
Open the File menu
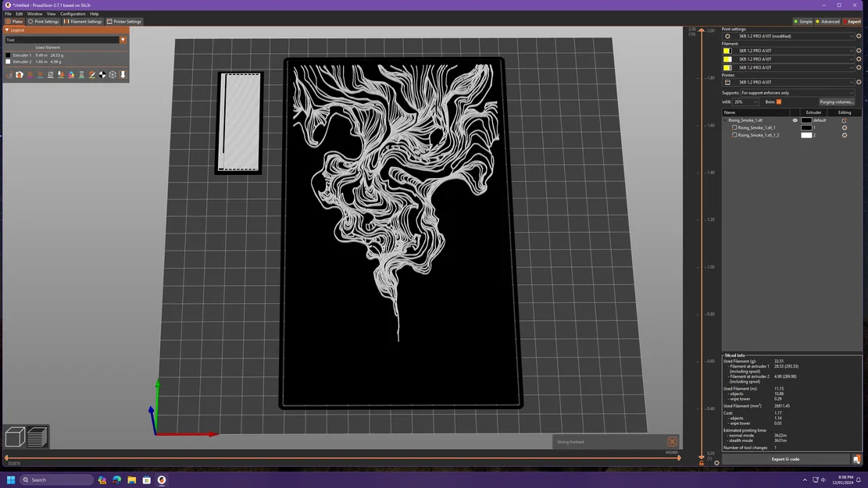click(9, 14)
